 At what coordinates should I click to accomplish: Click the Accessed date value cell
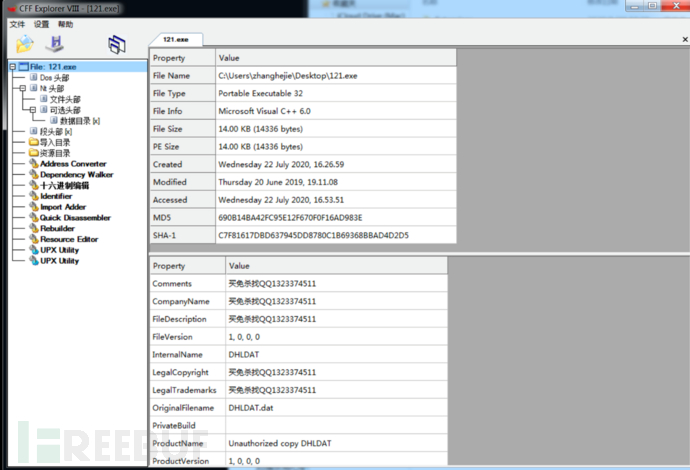(336, 200)
